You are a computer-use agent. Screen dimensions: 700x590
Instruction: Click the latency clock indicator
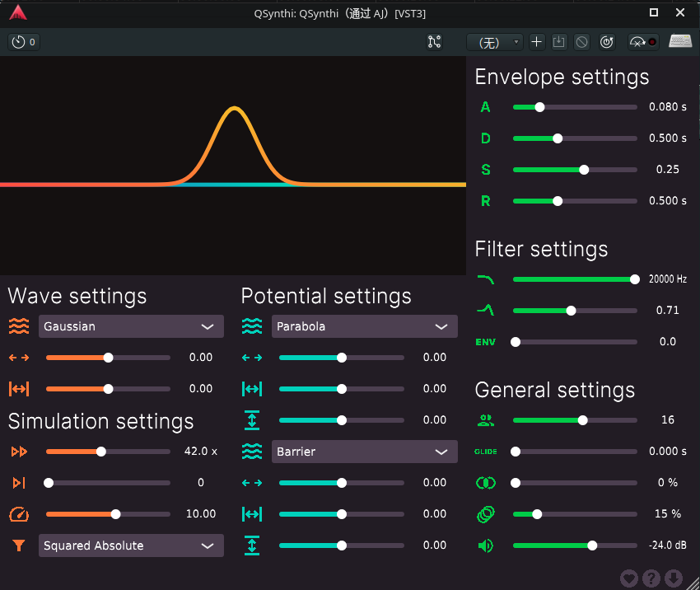click(24, 42)
